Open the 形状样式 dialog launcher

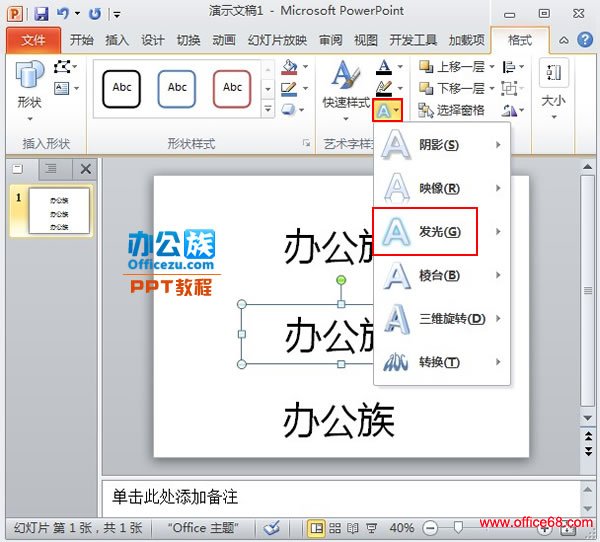click(x=307, y=143)
